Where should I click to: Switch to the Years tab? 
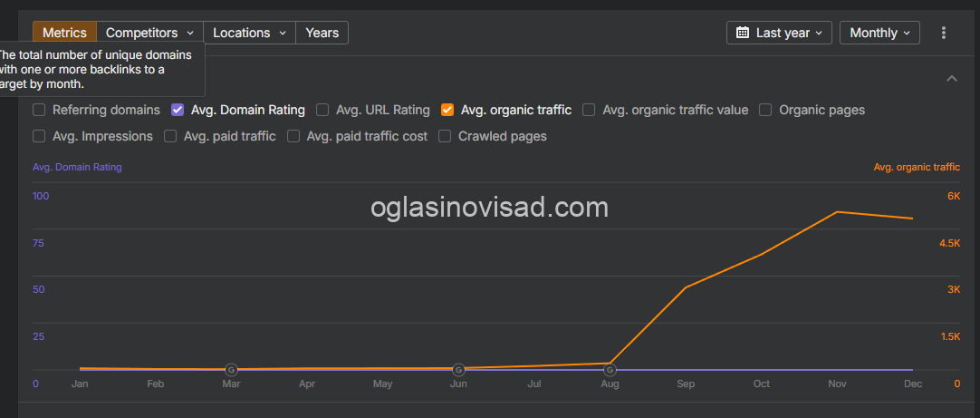322,33
